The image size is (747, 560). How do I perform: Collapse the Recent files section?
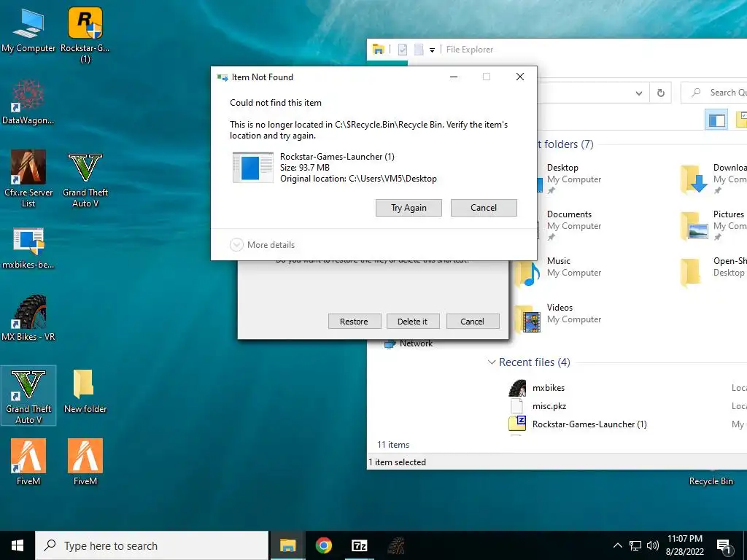point(492,362)
